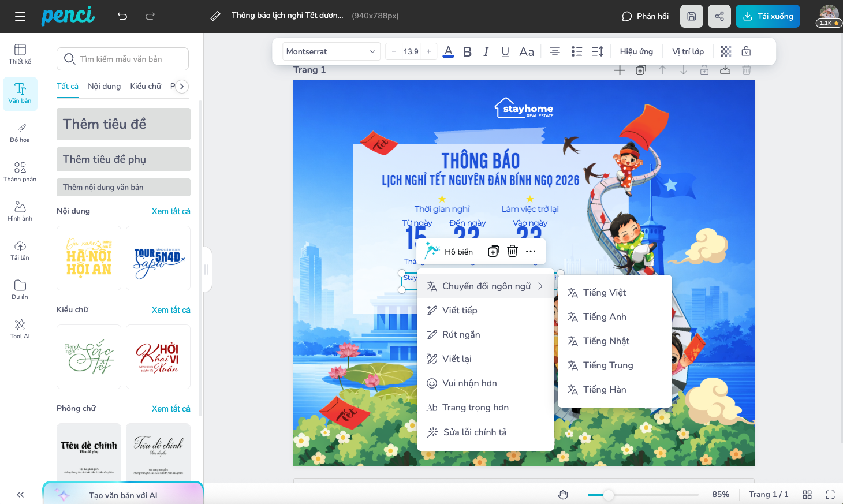The width and height of the screenshot is (843, 504).
Task: Click the Tìm kiếm mẫu văn bản search field
Action: (x=123, y=59)
